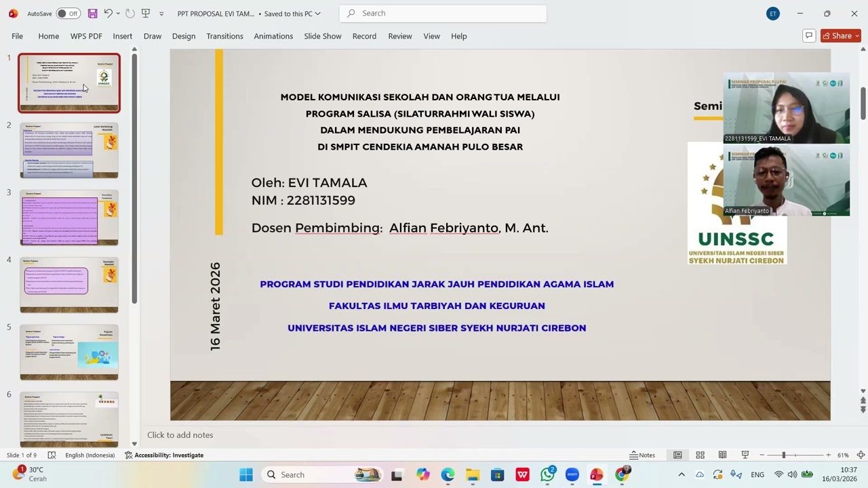Click 'Click to add notes' area

coord(180,435)
